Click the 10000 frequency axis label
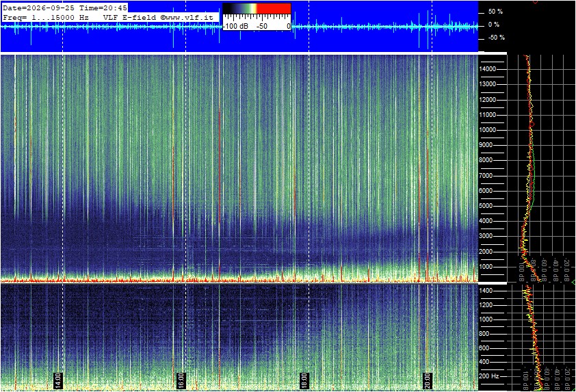The height and width of the screenshot is (392, 576). pos(488,130)
